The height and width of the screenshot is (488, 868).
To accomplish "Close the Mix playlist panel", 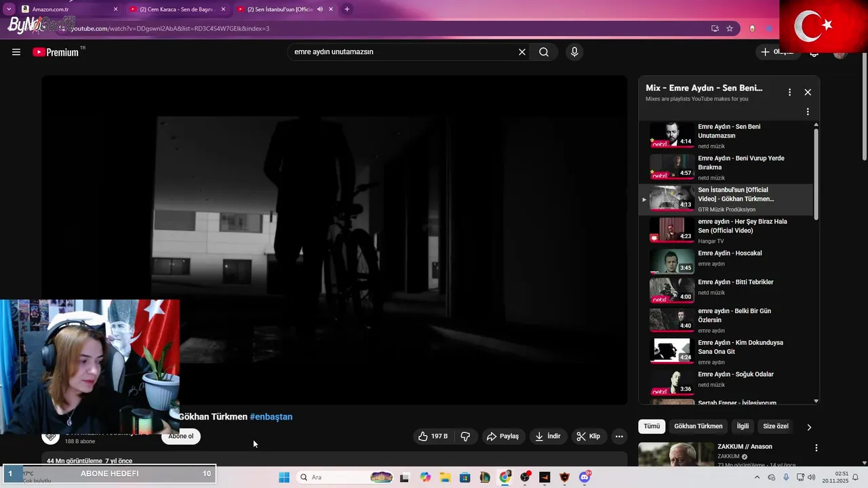I will point(808,92).
